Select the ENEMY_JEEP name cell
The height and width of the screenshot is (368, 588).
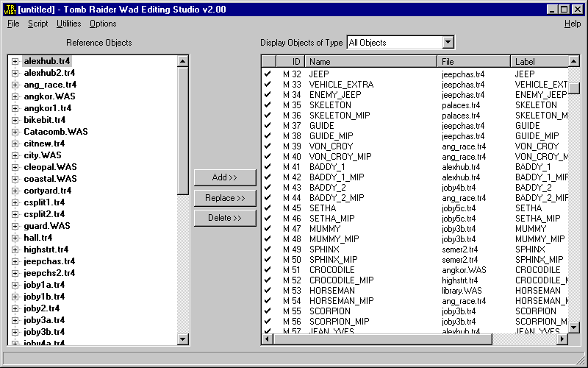click(x=335, y=95)
